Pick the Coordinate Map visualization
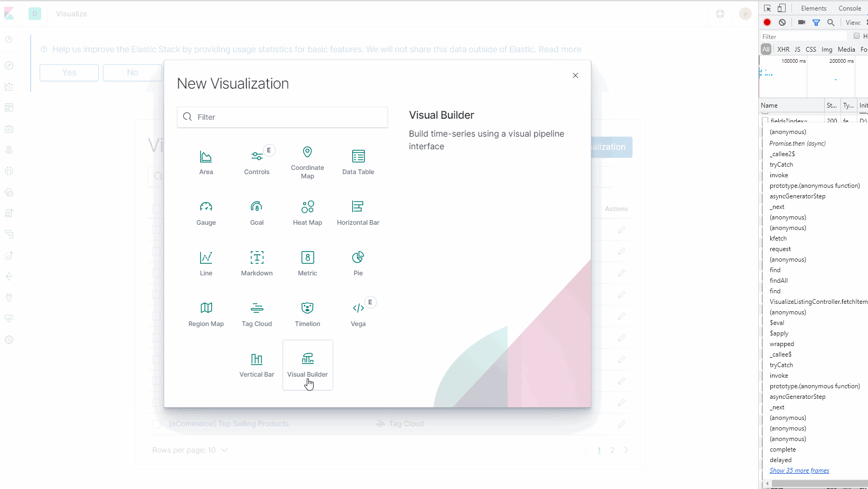The image size is (868, 489). [307, 162]
